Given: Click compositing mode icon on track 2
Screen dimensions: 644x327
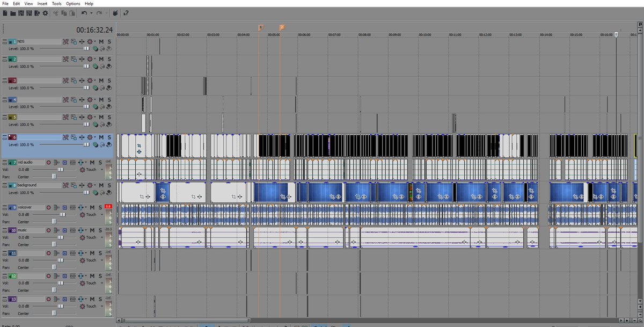Looking at the screenshot, I should 95,67.
